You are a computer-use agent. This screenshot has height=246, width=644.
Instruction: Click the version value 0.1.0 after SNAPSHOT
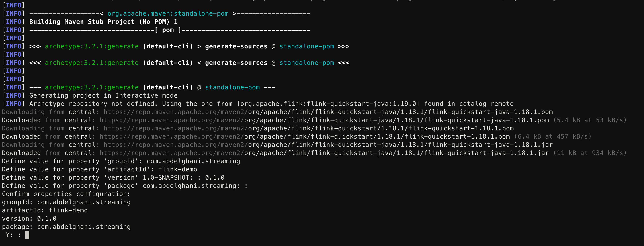pos(215,178)
